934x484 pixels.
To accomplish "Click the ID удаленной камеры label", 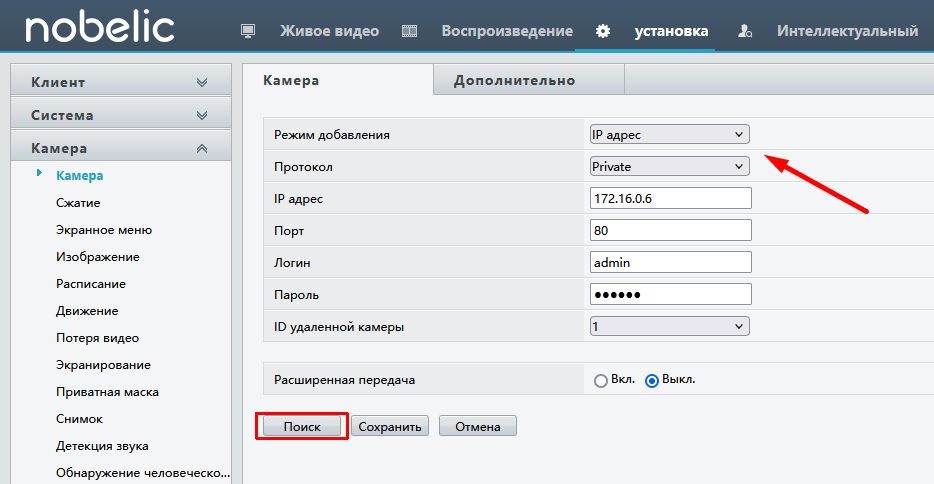I will 339,327.
